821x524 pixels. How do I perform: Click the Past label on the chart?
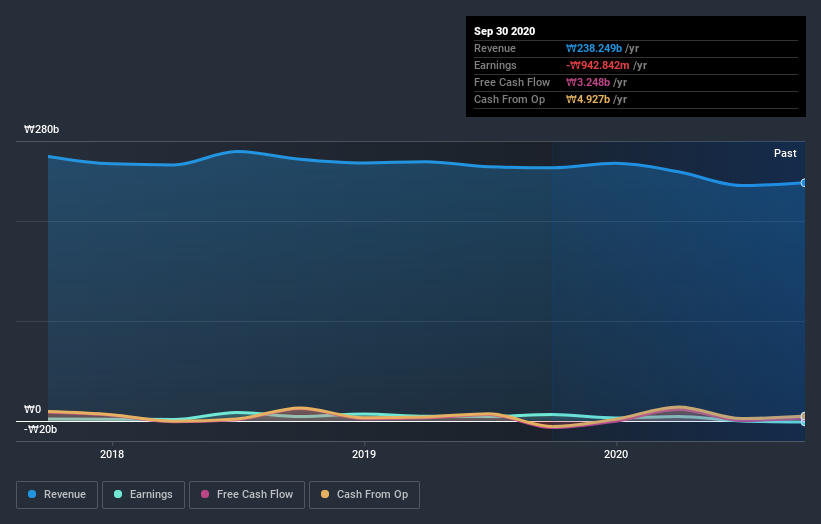tap(785, 153)
